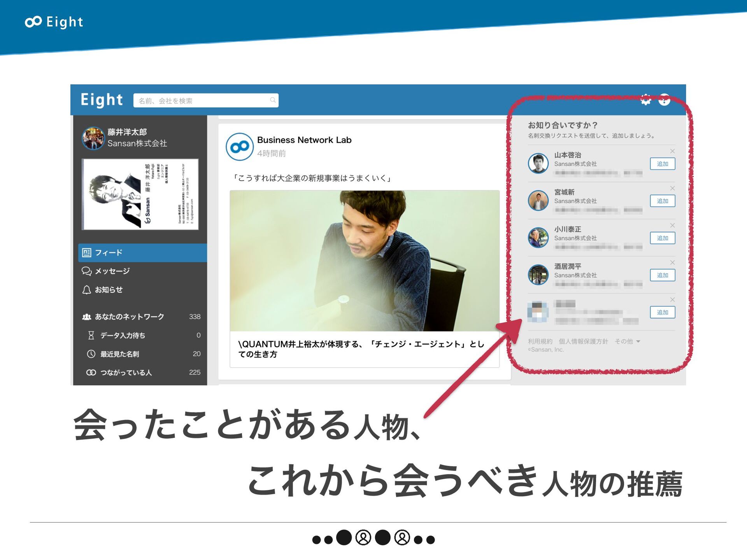Click 山本啓治 profile photo
The height and width of the screenshot is (560, 747).
click(538, 163)
